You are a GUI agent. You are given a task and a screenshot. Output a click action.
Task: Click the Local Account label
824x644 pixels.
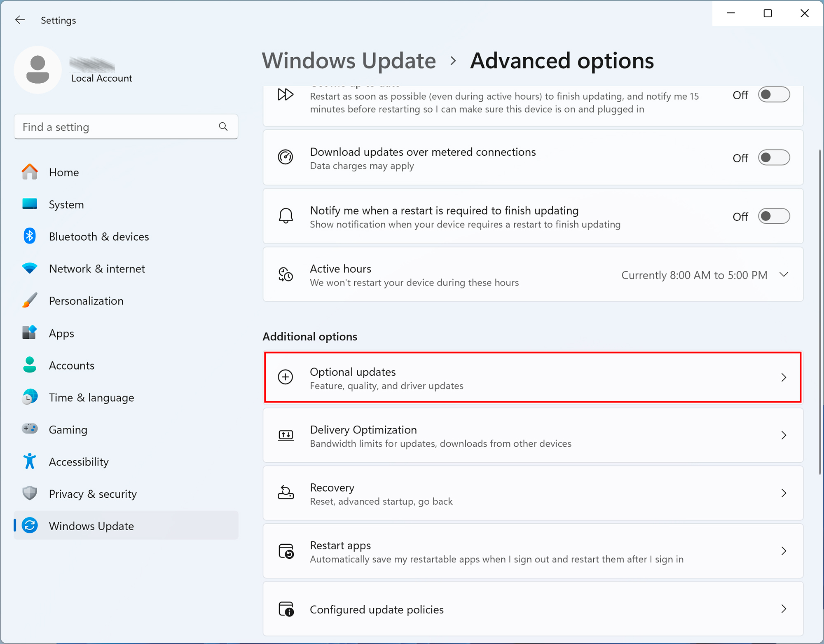coord(102,78)
